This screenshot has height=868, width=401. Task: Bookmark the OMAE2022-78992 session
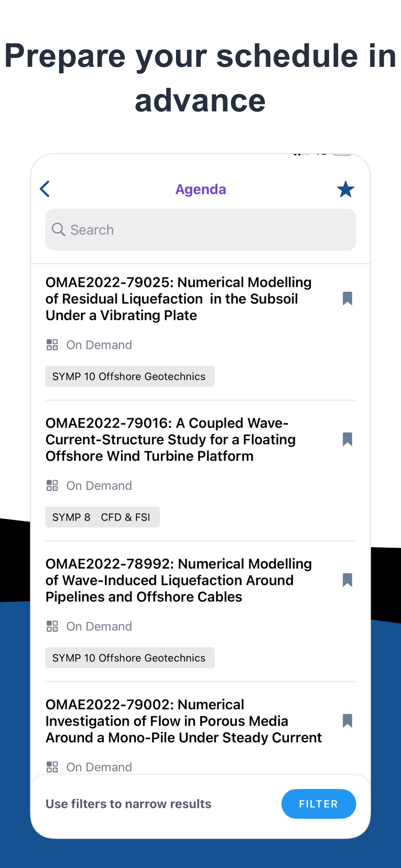tap(347, 580)
